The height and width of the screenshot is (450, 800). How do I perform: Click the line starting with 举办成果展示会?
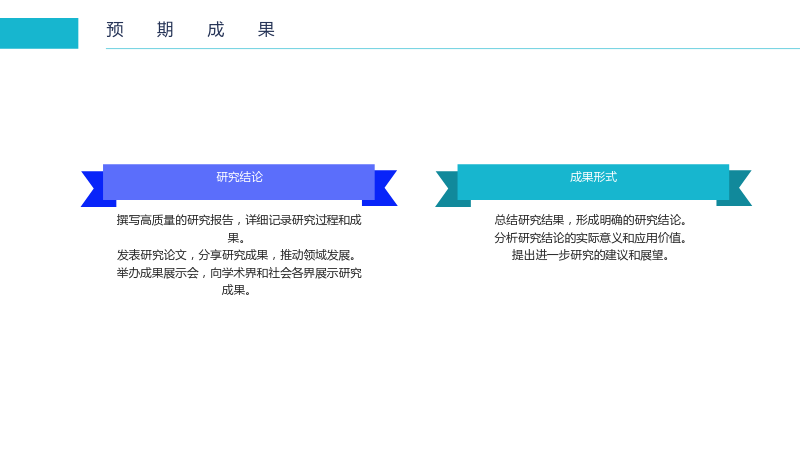coord(239,273)
